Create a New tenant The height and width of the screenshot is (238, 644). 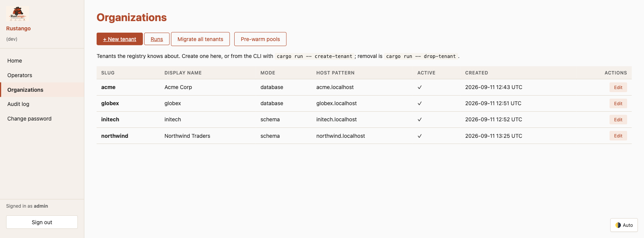pyautogui.click(x=120, y=39)
